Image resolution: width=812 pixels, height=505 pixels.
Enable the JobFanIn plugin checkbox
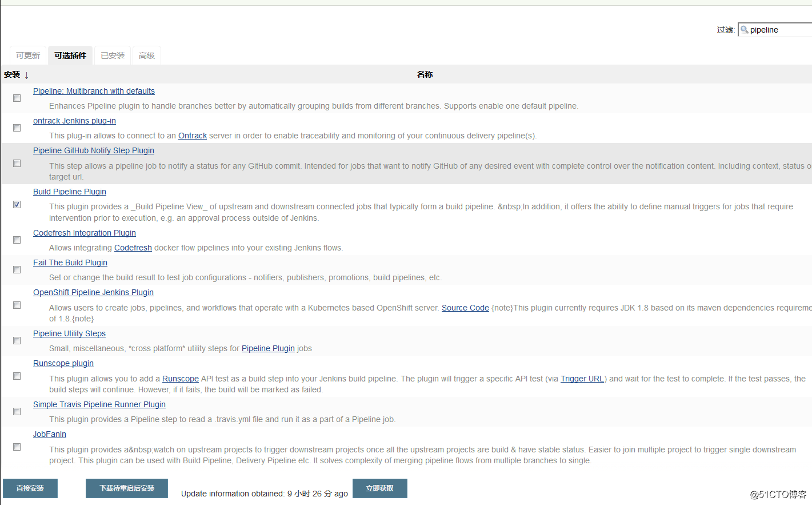coord(17,447)
